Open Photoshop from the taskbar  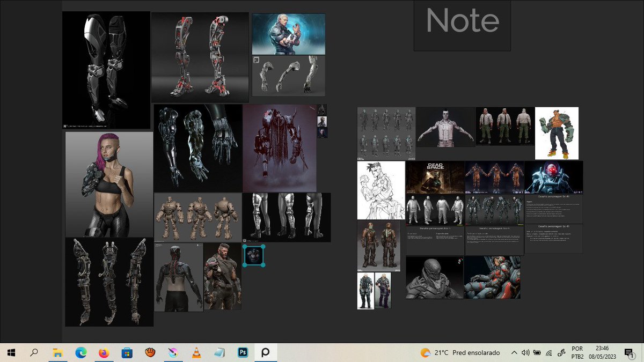coord(243,353)
